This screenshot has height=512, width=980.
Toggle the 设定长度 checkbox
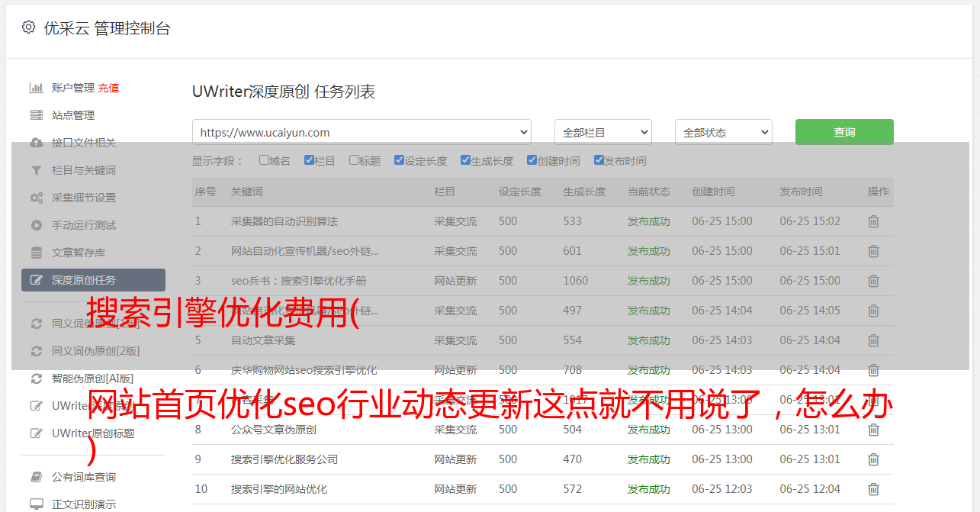[x=399, y=160]
